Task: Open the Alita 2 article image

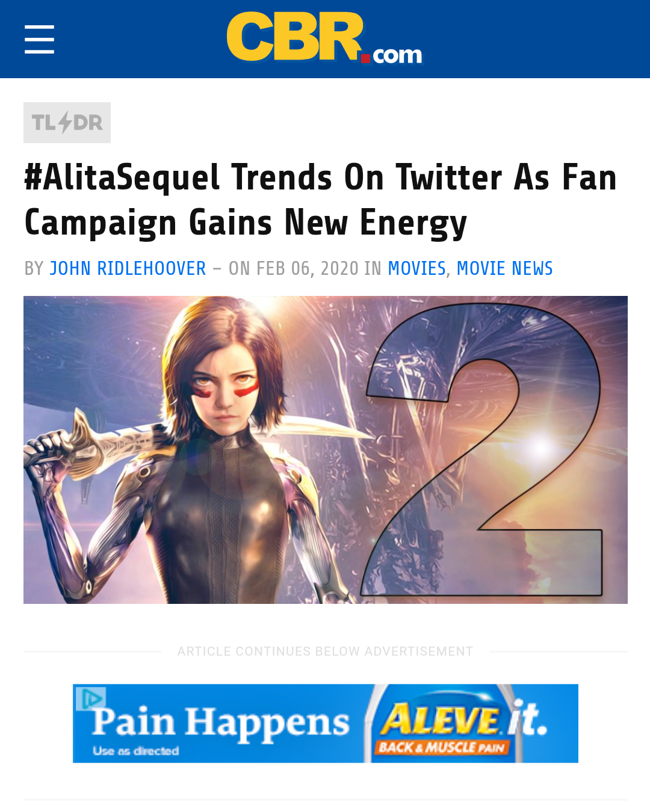Action: point(326,450)
